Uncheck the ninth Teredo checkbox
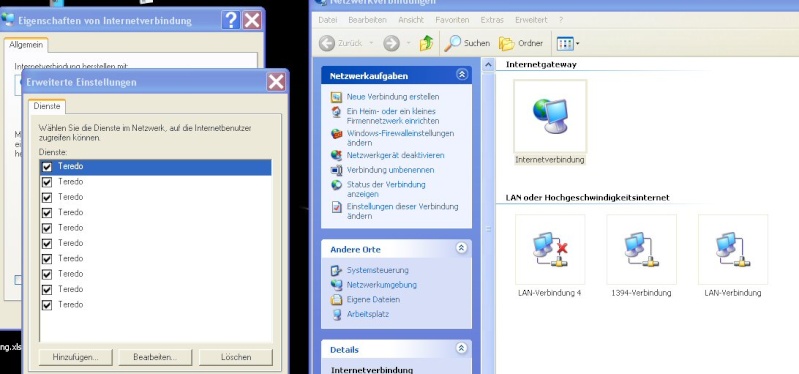 pos(47,290)
